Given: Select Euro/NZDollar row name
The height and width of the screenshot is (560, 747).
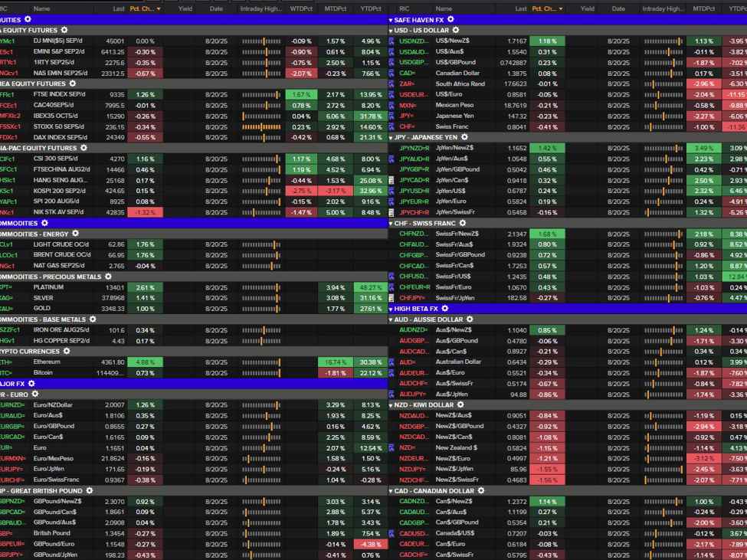Looking at the screenshot, I should click(x=53, y=404).
